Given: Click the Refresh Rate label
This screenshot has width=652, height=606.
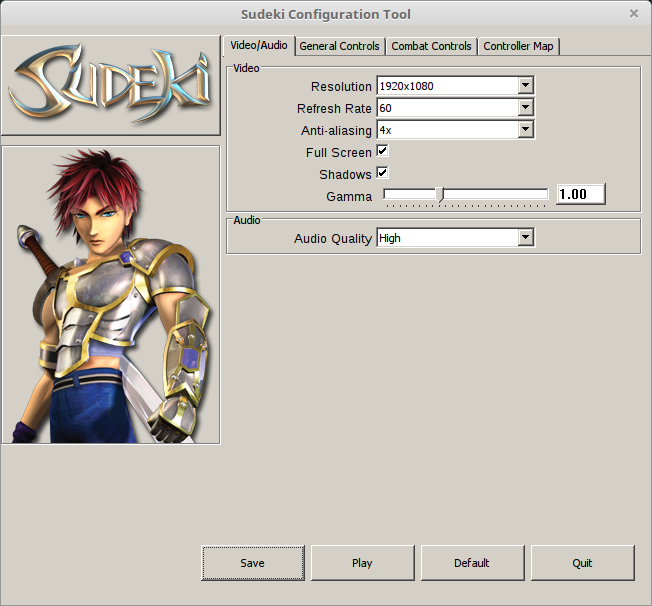Looking at the screenshot, I should click(334, 109).
